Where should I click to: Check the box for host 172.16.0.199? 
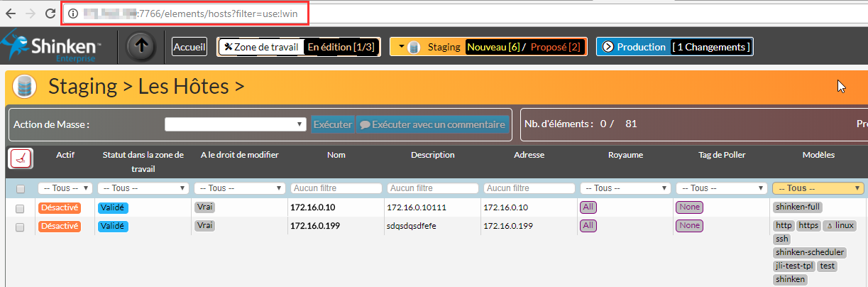pos(21,226)
